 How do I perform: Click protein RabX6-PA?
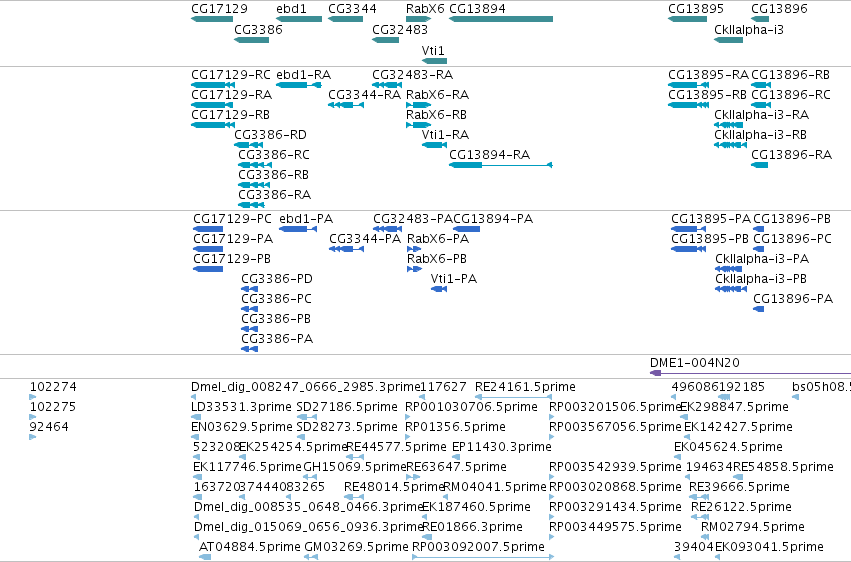(414, 249)
